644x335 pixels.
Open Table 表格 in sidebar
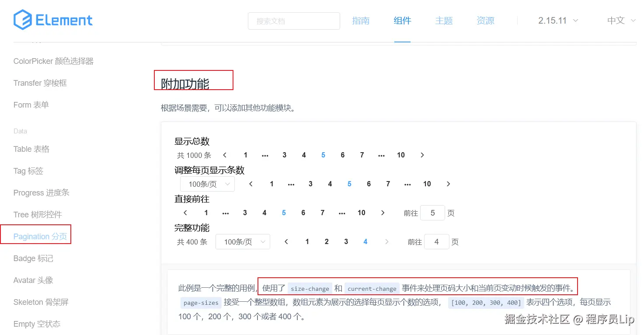(x=31, y=149)
